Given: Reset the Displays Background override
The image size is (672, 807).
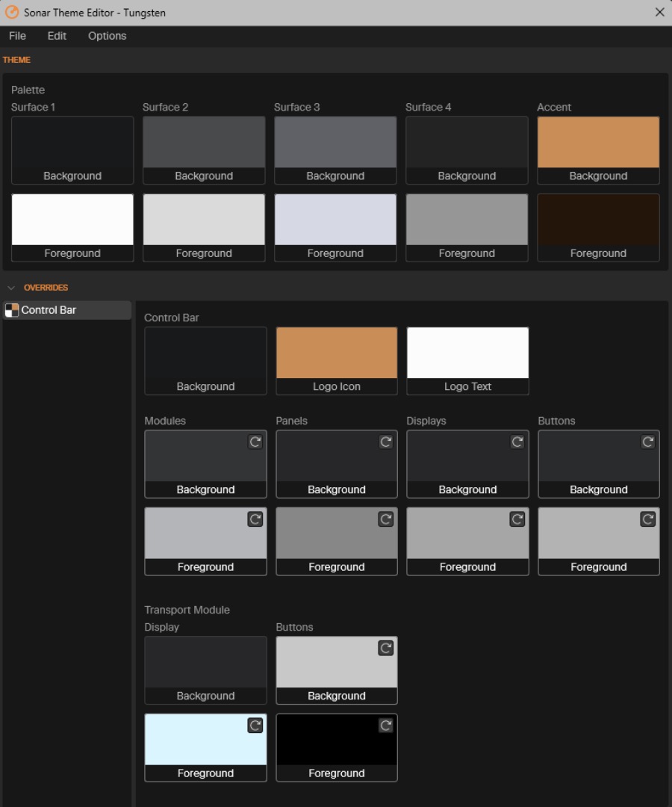Looking at the screenshot, I should pyautogui.click(x=517, y=442).
